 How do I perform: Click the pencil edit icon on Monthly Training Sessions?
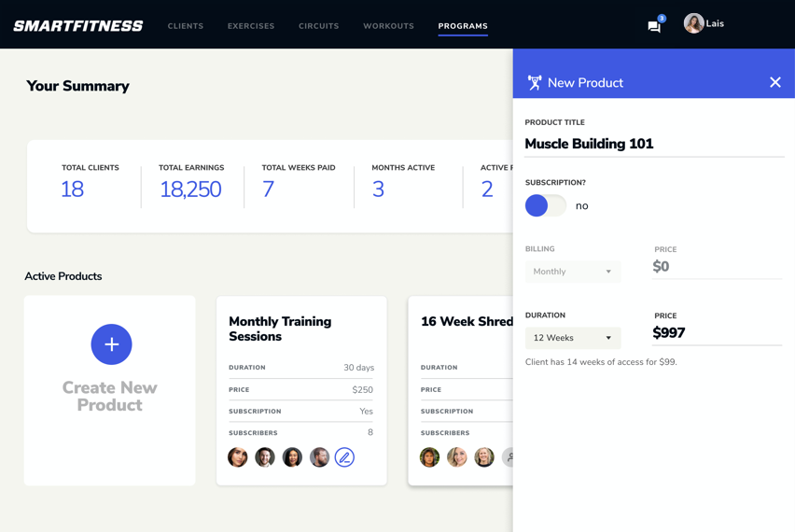tap(344, 457)
